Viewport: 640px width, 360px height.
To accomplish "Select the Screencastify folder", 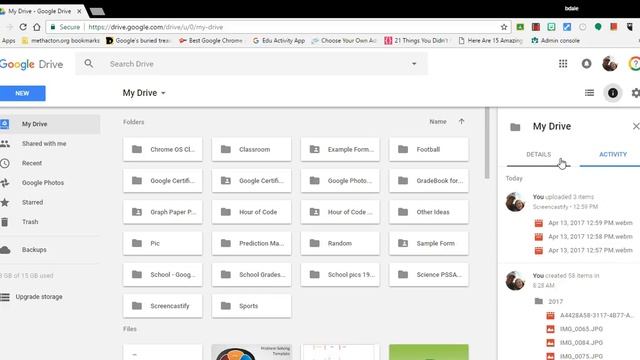I will coord(162,306).
